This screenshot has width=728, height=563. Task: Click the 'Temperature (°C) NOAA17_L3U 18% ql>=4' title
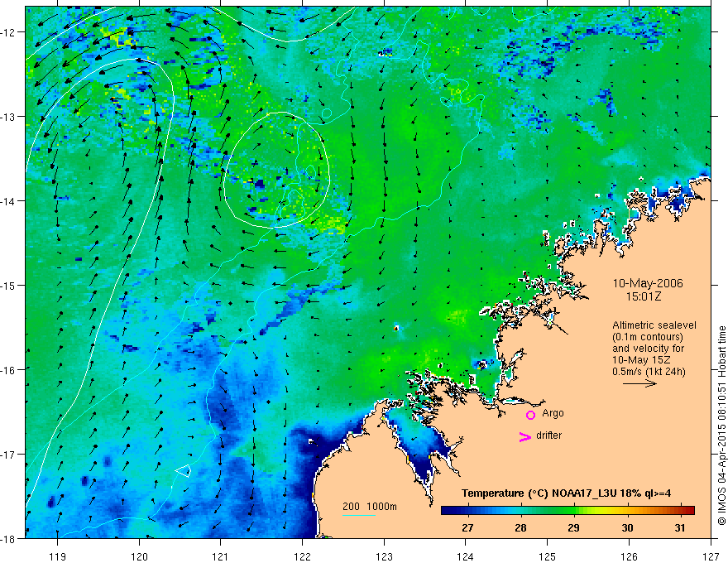566,493
